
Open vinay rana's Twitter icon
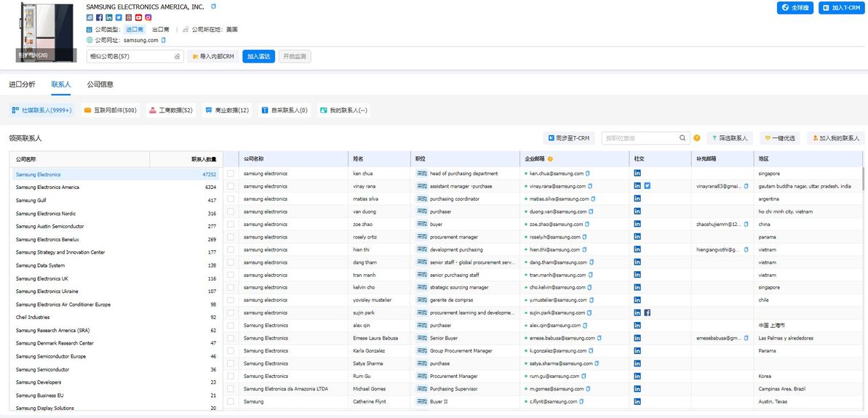[x=647, y=186]
